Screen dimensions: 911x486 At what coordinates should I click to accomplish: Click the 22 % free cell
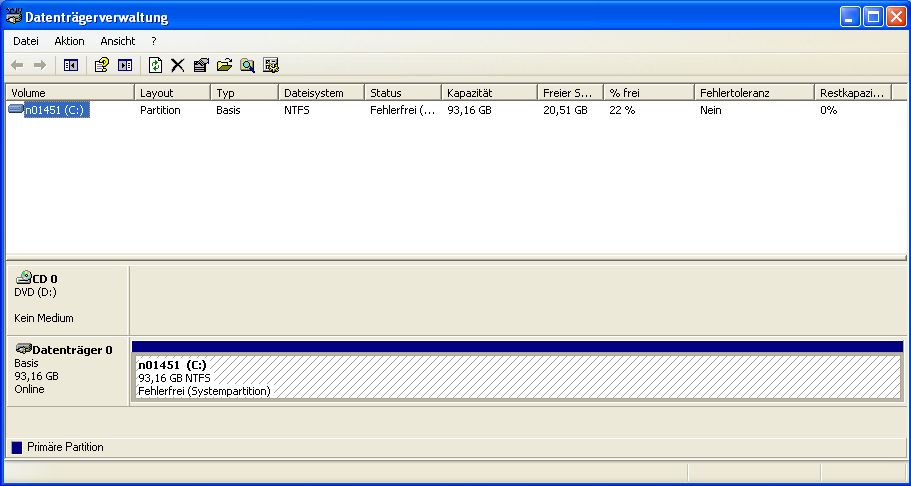(622, 110)
